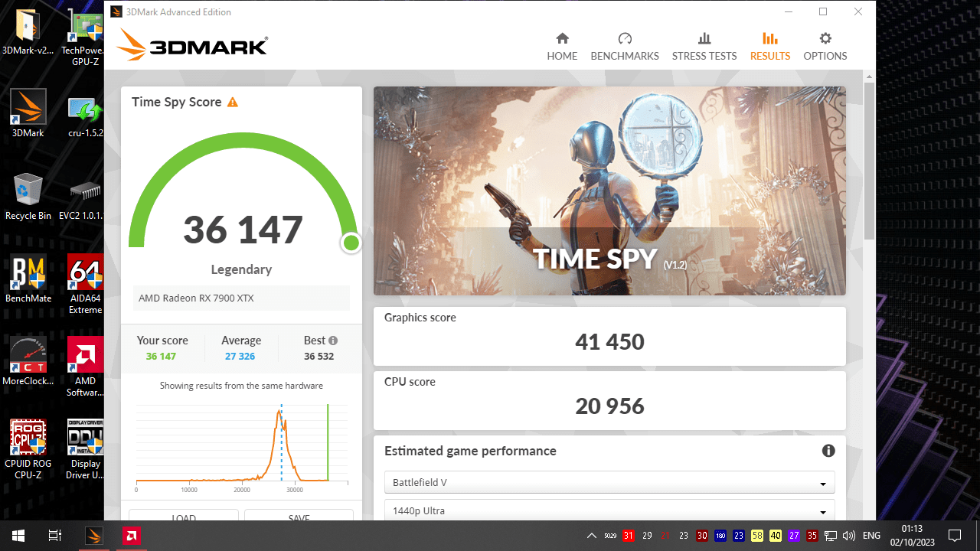The height and width of the screenshot is (551, 980).
Task: Click the Time Spy hero image
Action: coord(609,191)
